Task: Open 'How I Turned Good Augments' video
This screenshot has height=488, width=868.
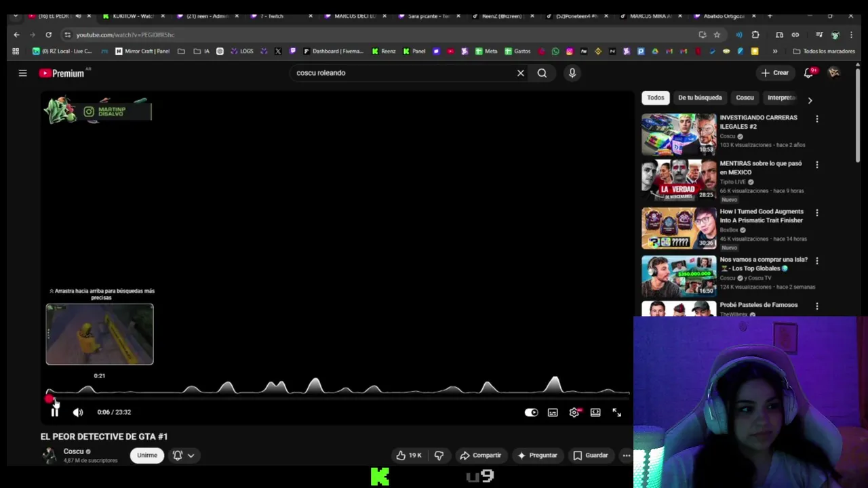Action: point(762,216)
